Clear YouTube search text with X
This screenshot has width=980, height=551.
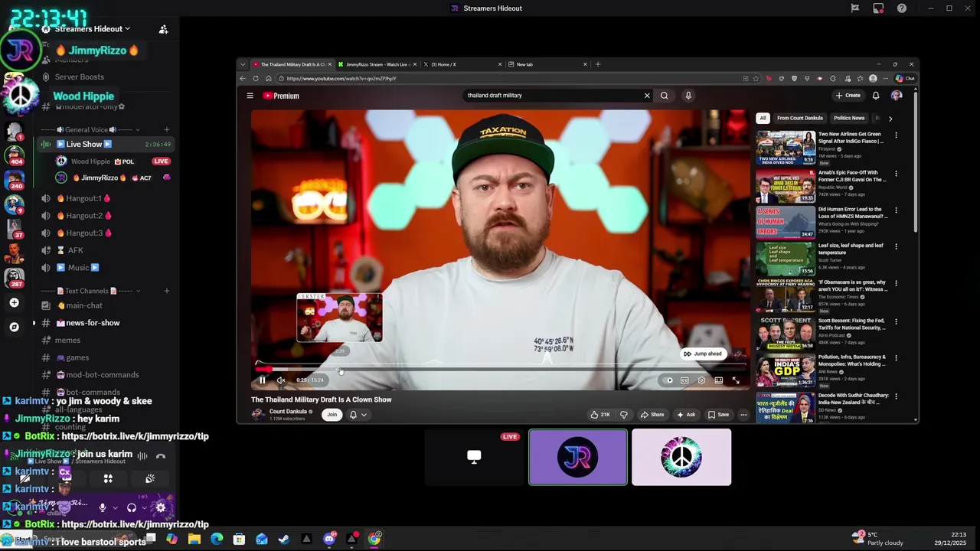[x=647, y=96]
